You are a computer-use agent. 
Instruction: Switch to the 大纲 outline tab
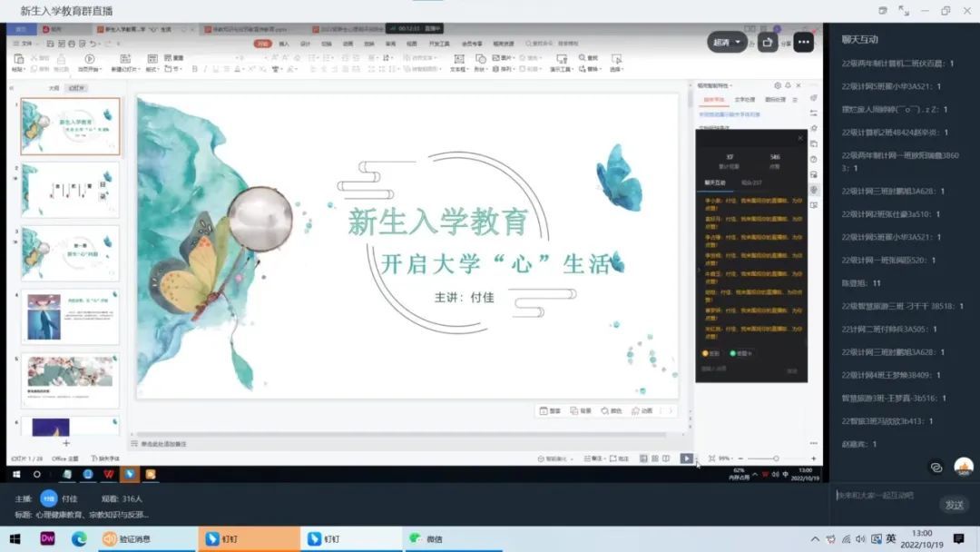click(54, 88)
